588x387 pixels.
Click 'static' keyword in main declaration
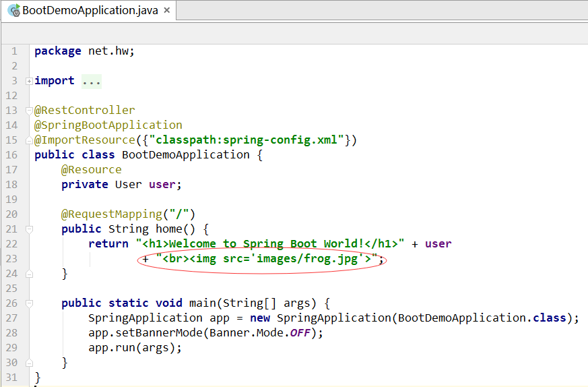129,303
